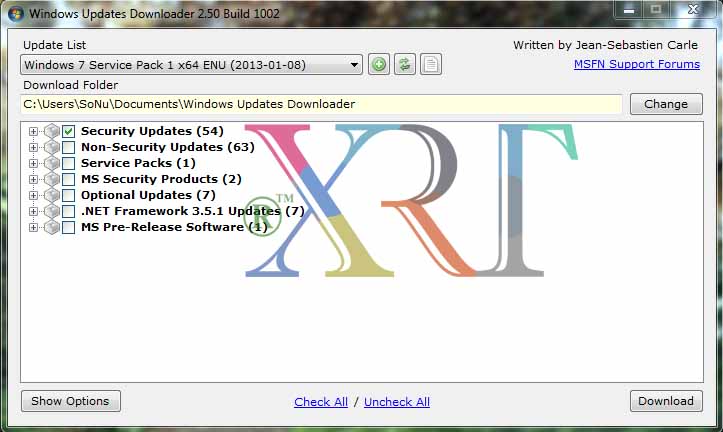
Task: Click the app icon in title bar
Action: [16, 13]
